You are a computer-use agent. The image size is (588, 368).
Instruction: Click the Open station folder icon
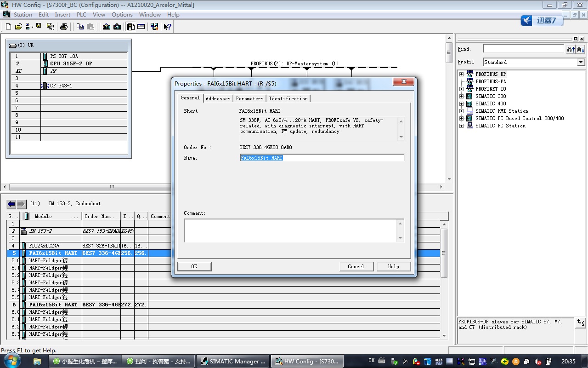click(x=18, y=27)
